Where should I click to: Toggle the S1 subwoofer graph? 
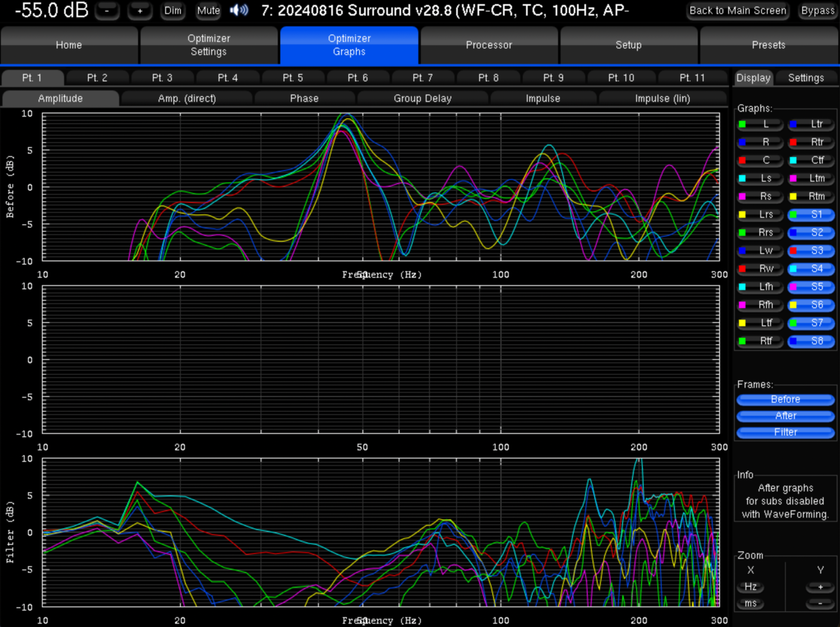click(x=811, y=215)
